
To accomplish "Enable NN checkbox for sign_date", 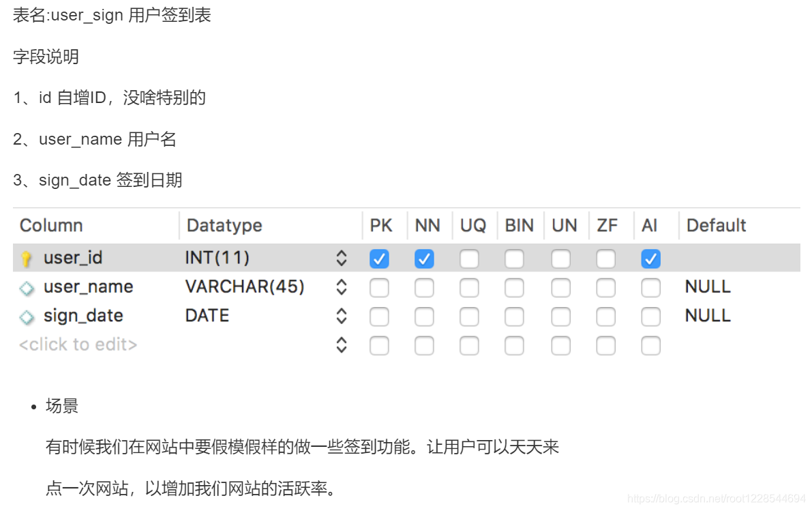I will tap(424, 317).
